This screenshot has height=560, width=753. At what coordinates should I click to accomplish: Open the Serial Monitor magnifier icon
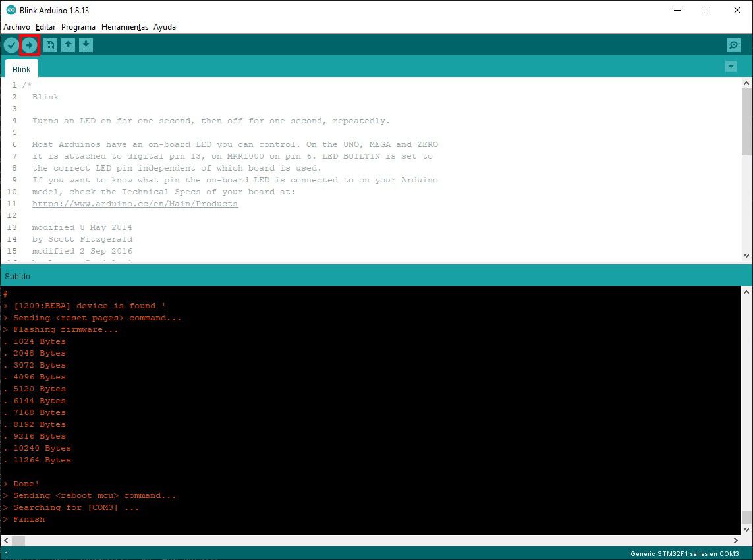coord(734,45)
